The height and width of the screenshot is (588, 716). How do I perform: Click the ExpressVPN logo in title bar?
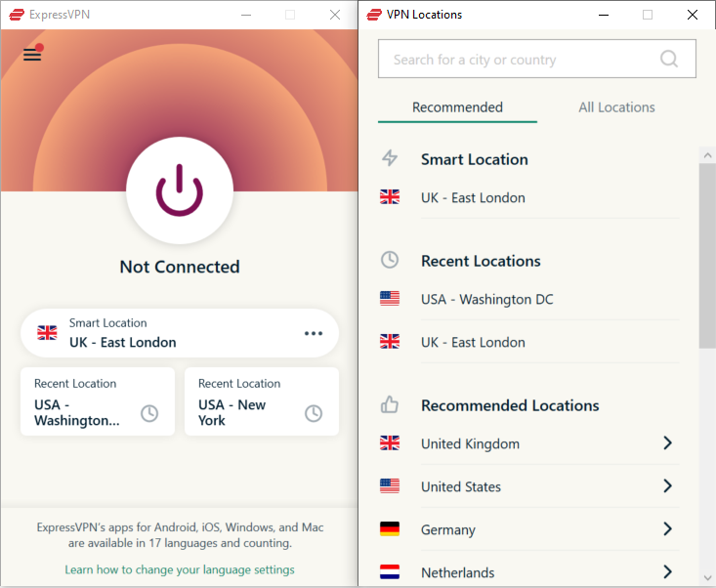point(17,15)
